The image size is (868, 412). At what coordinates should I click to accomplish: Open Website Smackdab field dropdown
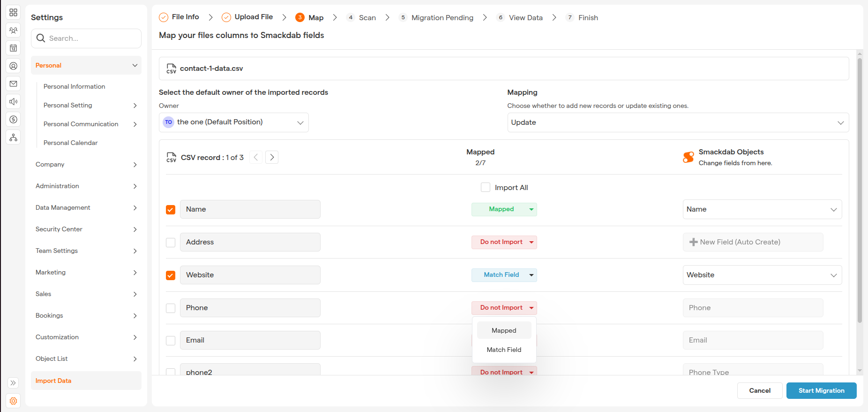[x=762, y=275]
